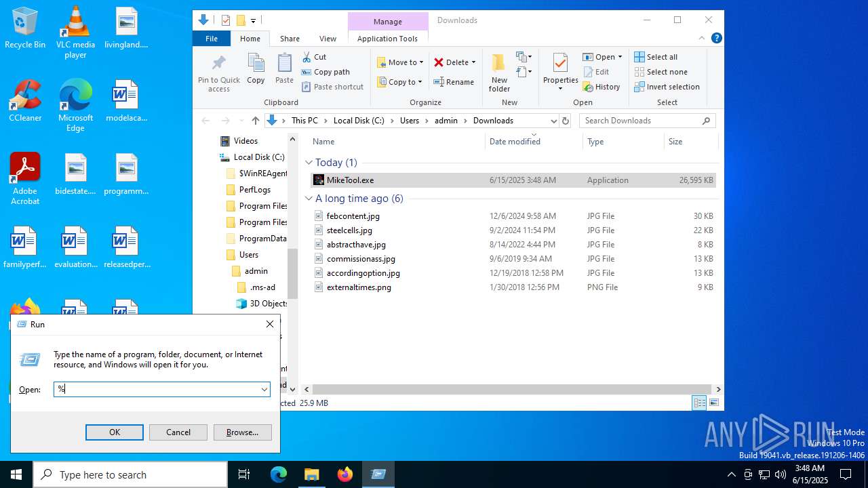Open address bar history dropdown
Screen dimensions: 868x488
click(x=553, y=121)
